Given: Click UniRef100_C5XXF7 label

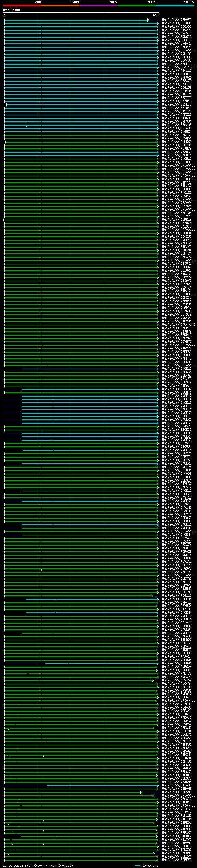Looking at the screenshot, I should pos(177,84).
